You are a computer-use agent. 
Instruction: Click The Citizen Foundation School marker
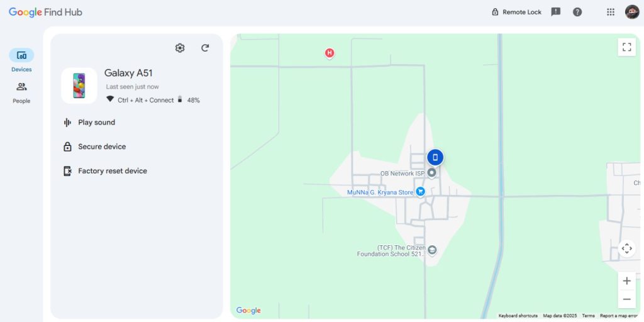[x=431, y=250]
